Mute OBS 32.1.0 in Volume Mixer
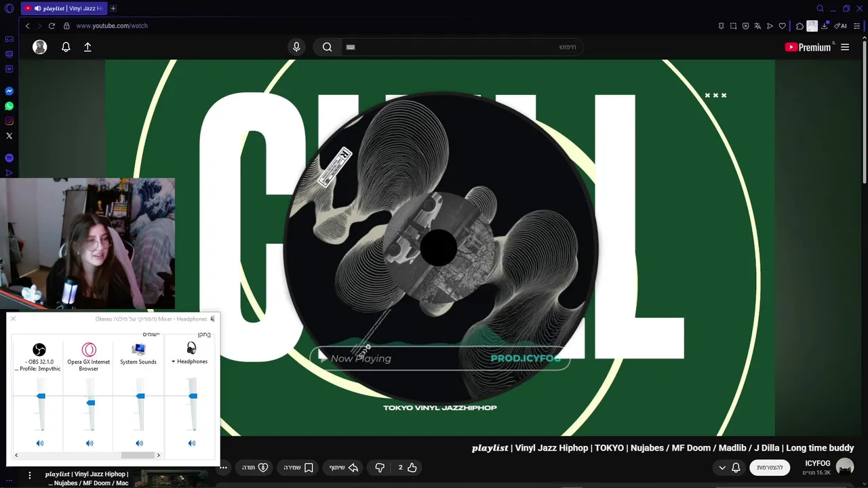The image size is (868, 488). [x=40, y=443]
